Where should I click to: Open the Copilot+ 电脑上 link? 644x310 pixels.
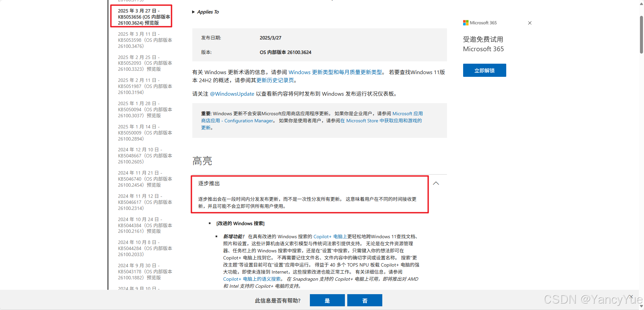click(330, 237)
